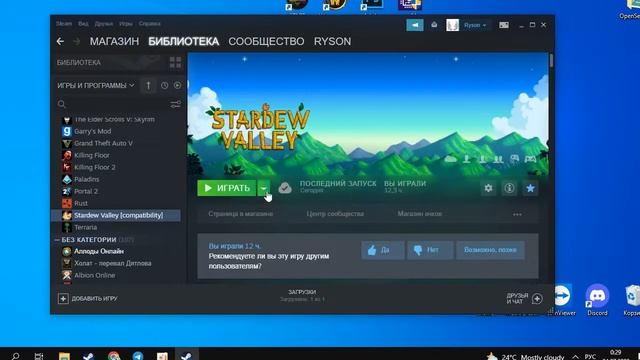Click the Ryson avatar picture
Screen dimensions: 640x360
pos(452,25)
